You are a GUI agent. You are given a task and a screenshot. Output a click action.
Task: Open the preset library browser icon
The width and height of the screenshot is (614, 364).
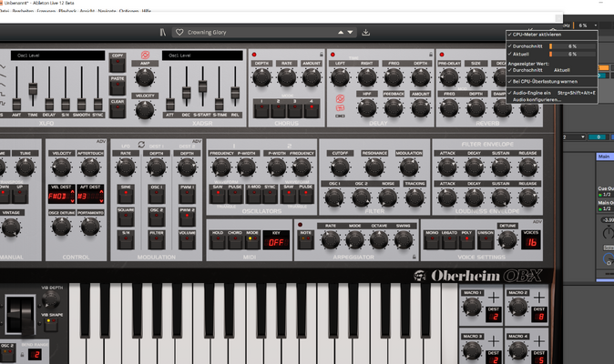pos(163,33)
